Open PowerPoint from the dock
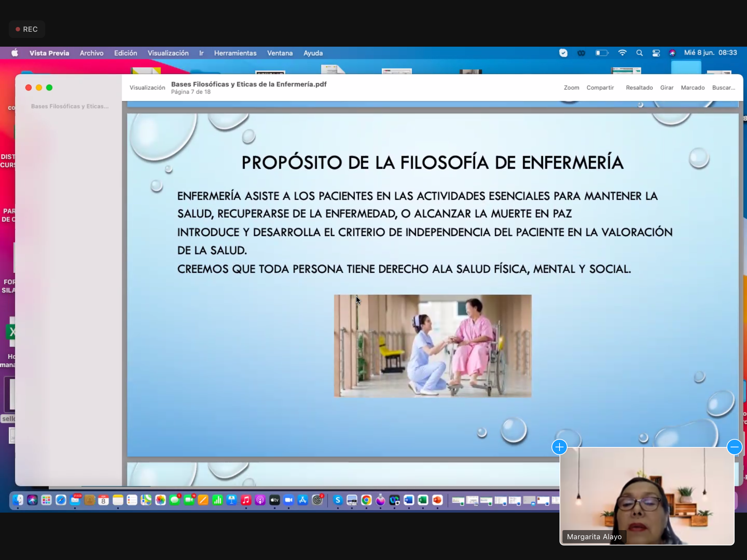This screenshot has width=747, height=560. [x=437, y=500]
